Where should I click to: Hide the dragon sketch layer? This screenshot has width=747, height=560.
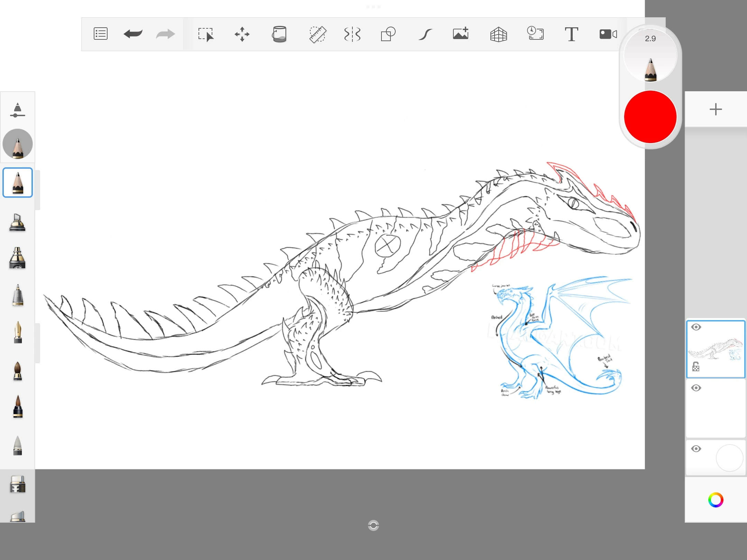click(697, 327)
